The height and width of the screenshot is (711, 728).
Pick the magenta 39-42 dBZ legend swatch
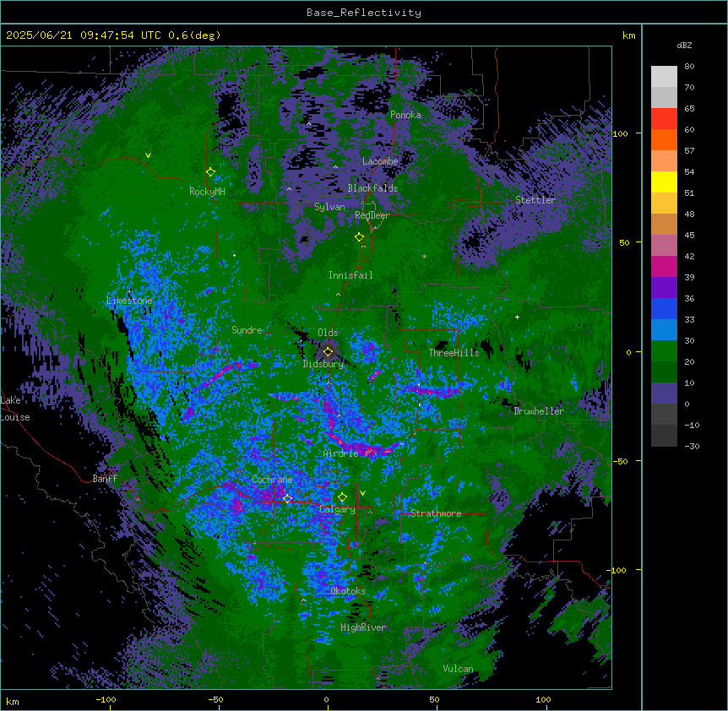point(664,267)
